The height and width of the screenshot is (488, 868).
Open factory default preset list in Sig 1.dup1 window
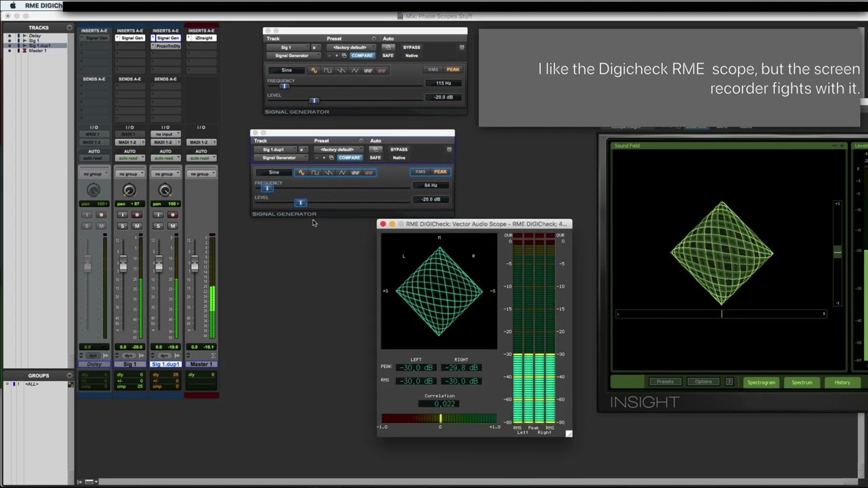(x=338, y=150)
